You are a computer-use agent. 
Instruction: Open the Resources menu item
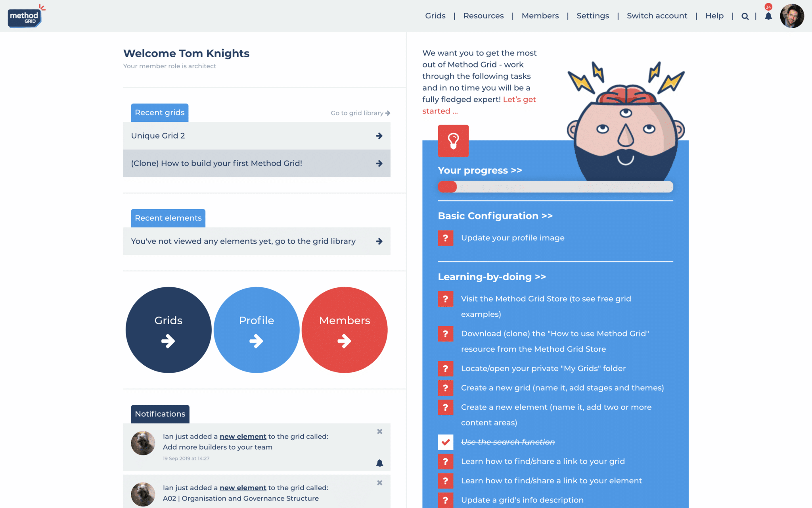pos(483,16)
